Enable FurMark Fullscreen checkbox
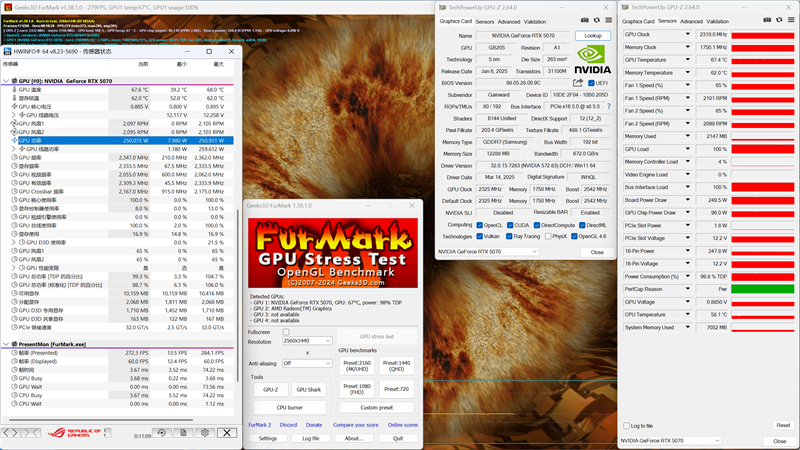 coord(286,332)
